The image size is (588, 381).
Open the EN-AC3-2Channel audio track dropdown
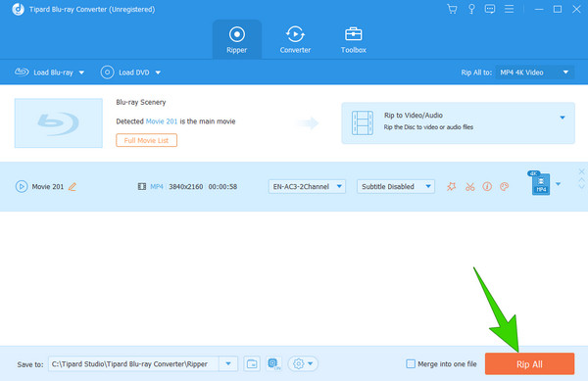(307, 186)
